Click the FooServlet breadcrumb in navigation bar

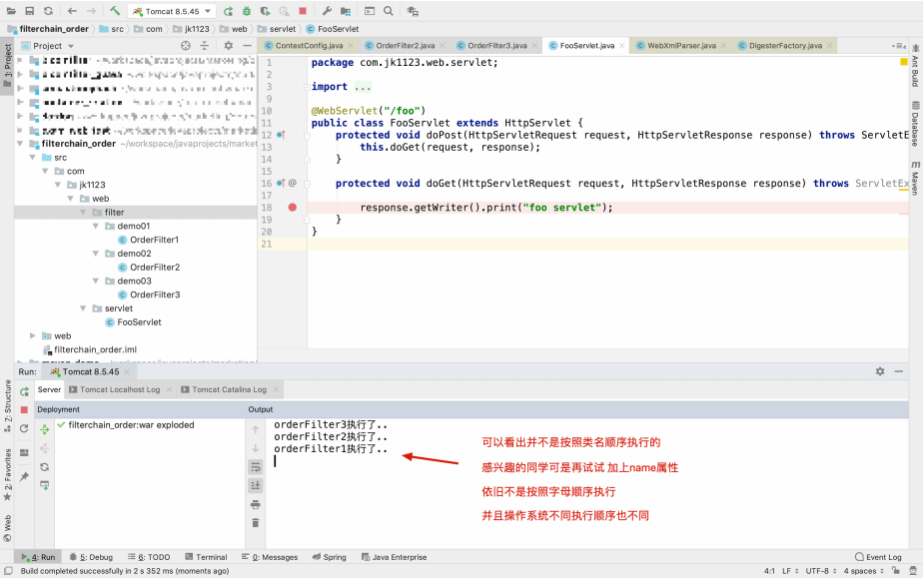[333, 29]
